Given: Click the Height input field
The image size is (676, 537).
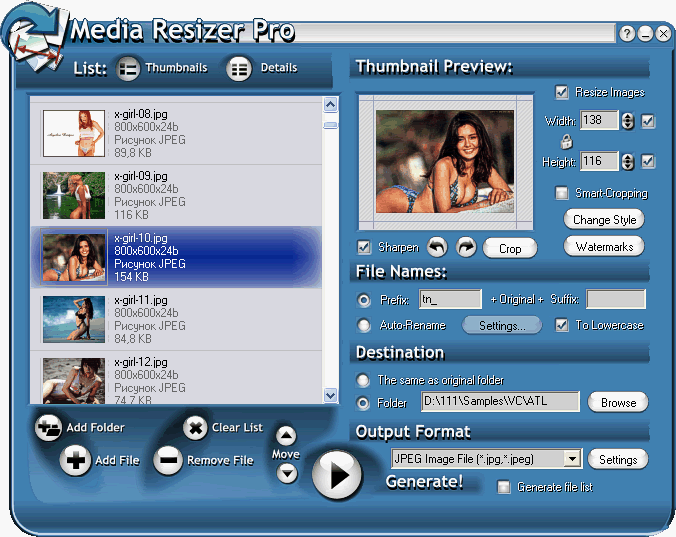Looking at the screenshot, I should coord(599,161).
